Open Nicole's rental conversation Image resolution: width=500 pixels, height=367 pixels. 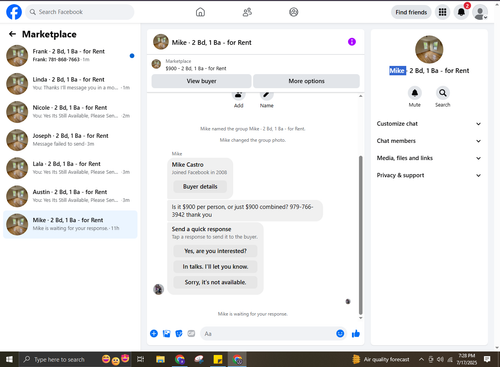tap(70, 112)
